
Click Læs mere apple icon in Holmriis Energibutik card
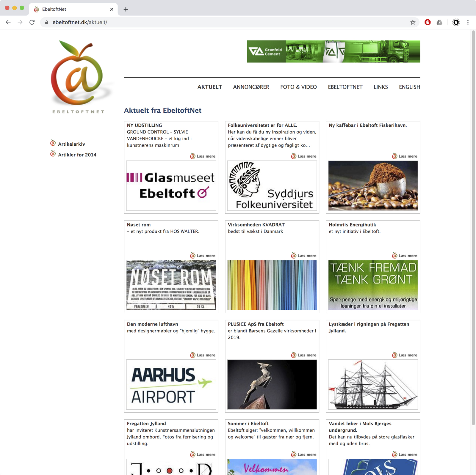(394, 255)
